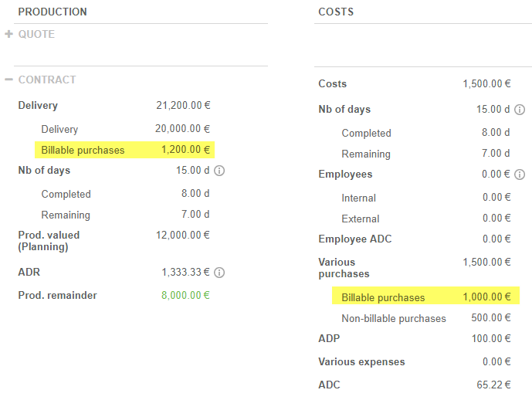Click info icon beside Production Nb of days
The width and height of the screenshot is (532, 400).
[219, 171]
